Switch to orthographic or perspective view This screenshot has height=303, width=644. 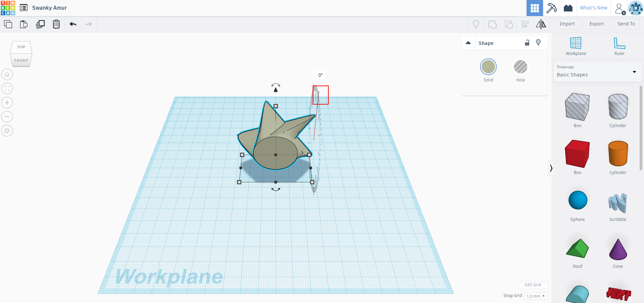[7, 131]
